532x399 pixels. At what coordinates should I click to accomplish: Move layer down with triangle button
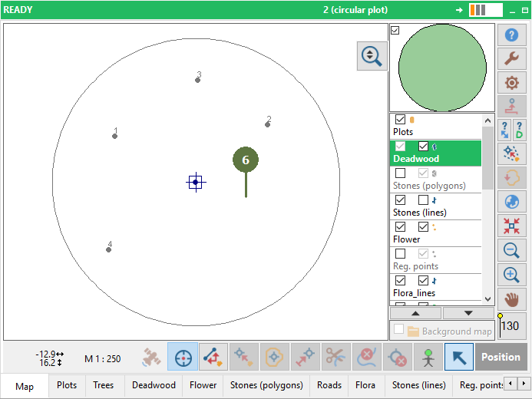click(x=468, y=313)
